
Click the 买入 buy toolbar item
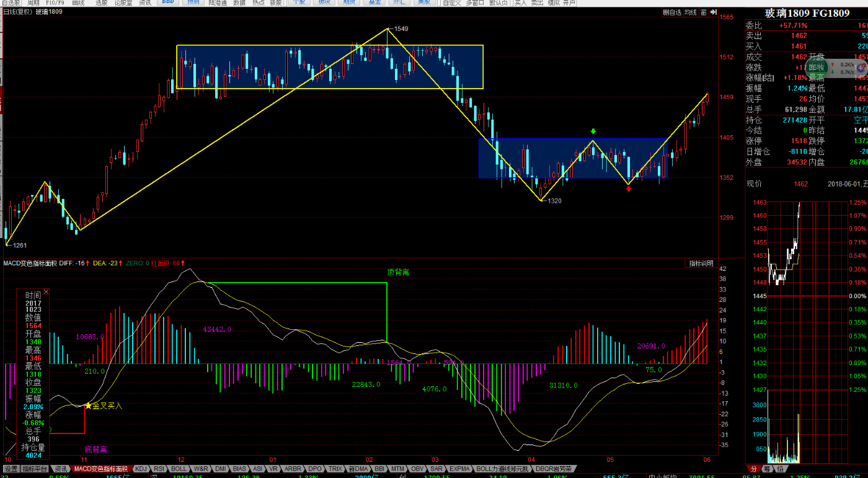[521, 3]
